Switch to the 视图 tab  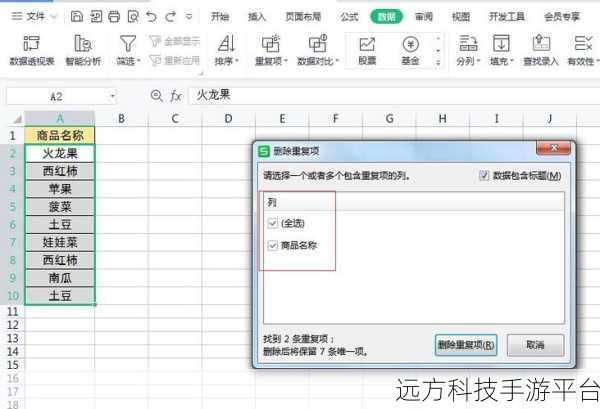[x=461, y=17]
